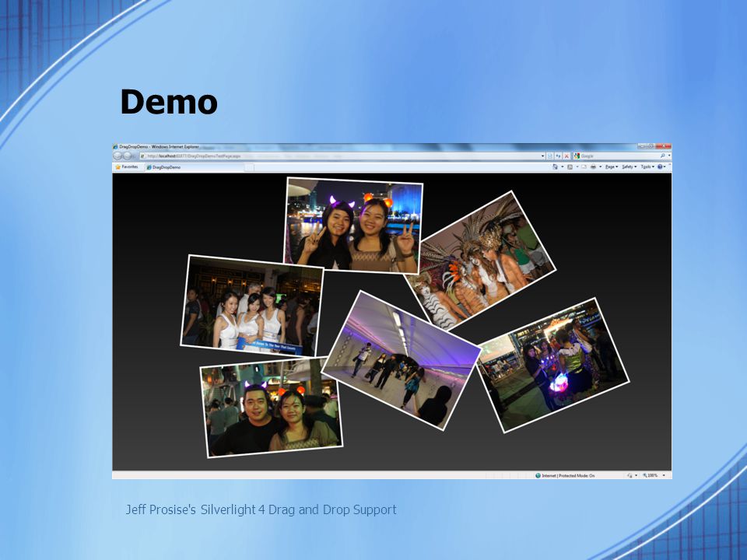Click Internet Protected Mode status text

click(x=568, y=476)
